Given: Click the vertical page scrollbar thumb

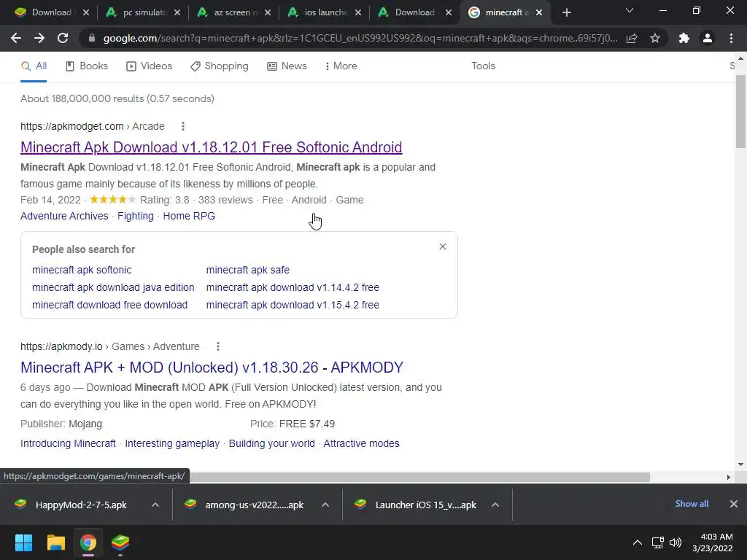Looking at the screenshot, I should point(740,111).
